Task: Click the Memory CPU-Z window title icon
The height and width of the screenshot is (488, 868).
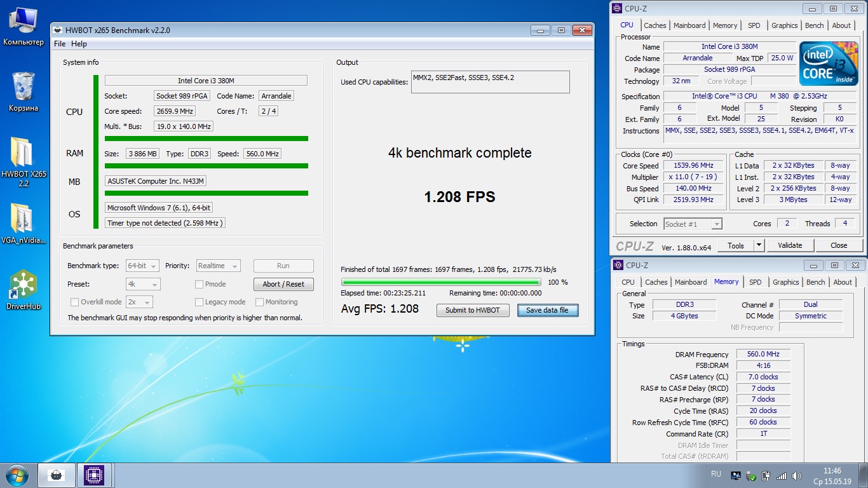Action: (618, 265)
